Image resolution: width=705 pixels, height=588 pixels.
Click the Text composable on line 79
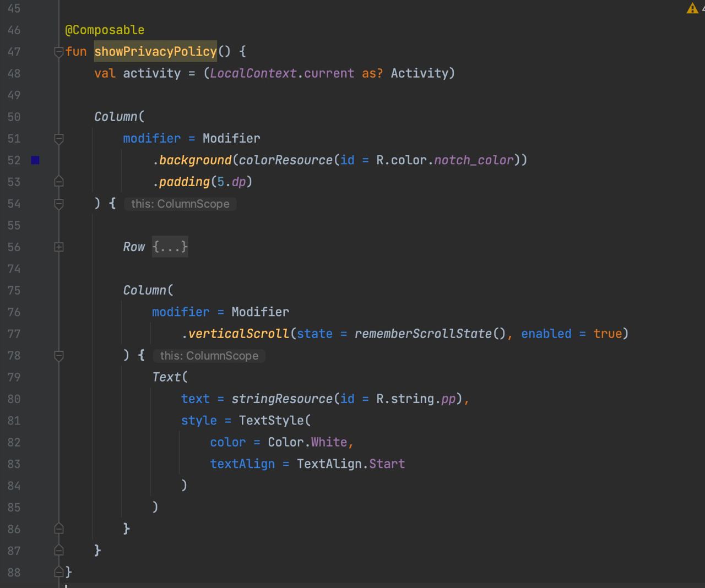tap(166, 377)
